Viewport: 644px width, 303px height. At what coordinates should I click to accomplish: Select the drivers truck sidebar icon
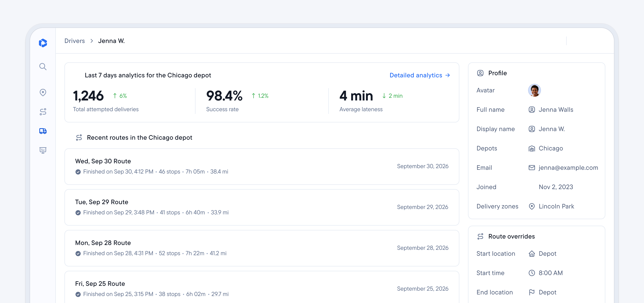pos(43,131)
